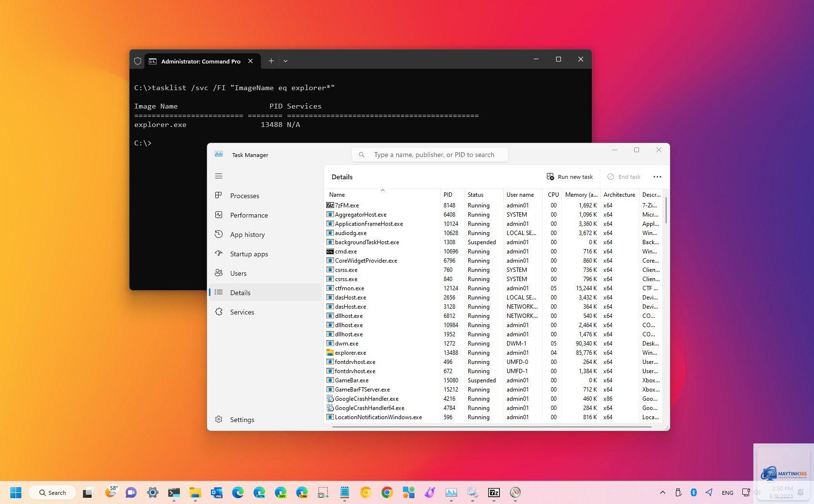Switch to Terminal in the taskbar
This screenshot has height=504, width=814.
click(174, 492)
